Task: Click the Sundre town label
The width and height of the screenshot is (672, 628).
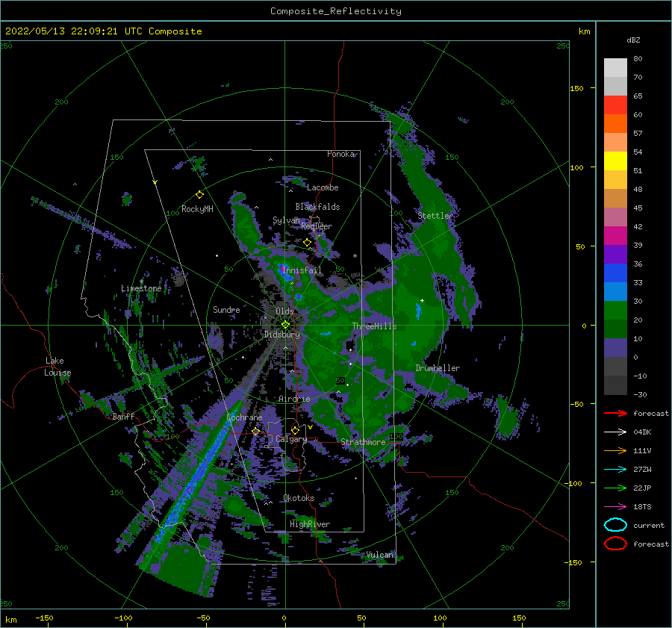Action: click(x=226, y=309)
